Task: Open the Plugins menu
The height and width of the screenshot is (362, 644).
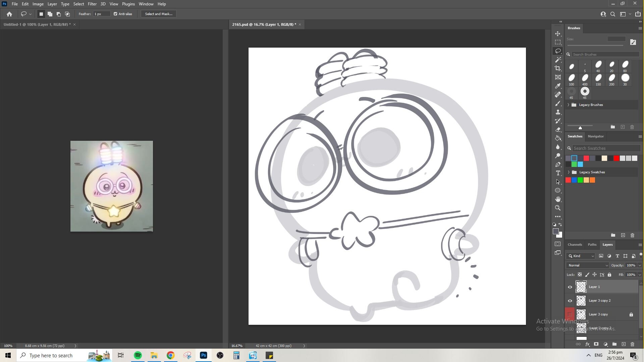Action: (x=128, y=4)
